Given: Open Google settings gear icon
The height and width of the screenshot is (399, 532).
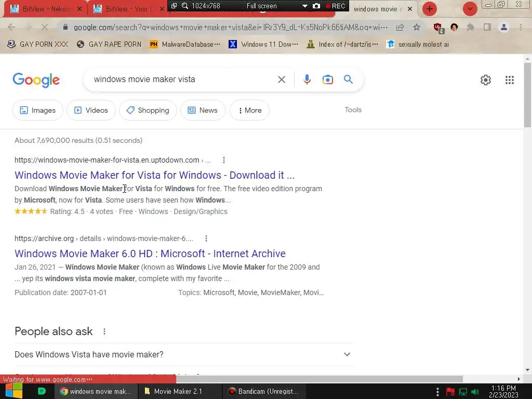Looking at the screenshot, I should click(x=486, y=80).
